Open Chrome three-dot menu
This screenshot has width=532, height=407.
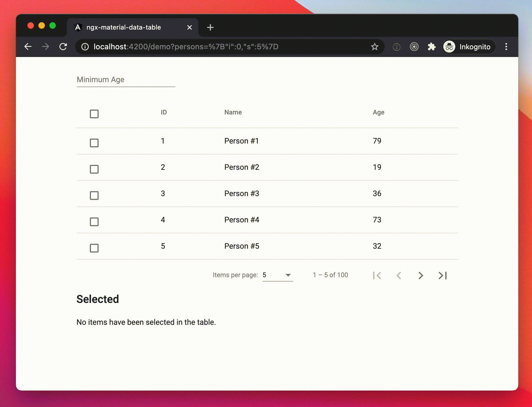(506, 47)
